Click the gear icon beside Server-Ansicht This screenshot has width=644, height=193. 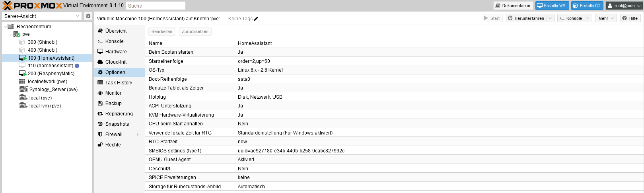[88, 16]
